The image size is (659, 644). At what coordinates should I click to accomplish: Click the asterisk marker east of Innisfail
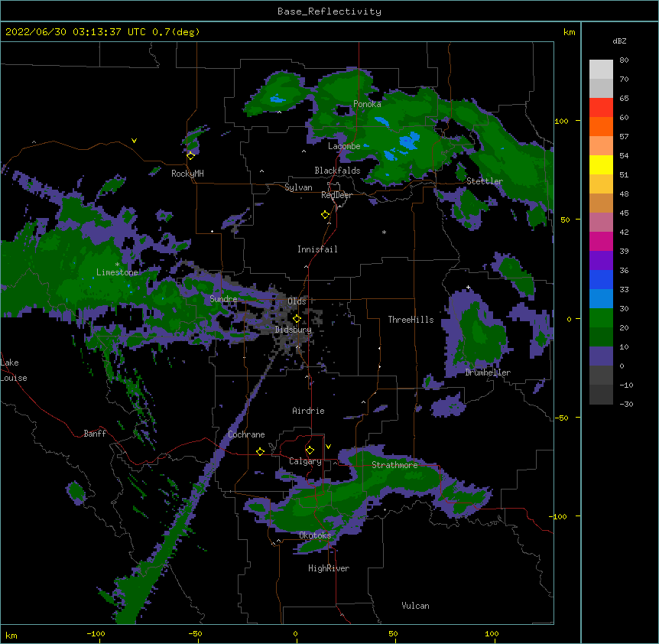tap(384, 233)
